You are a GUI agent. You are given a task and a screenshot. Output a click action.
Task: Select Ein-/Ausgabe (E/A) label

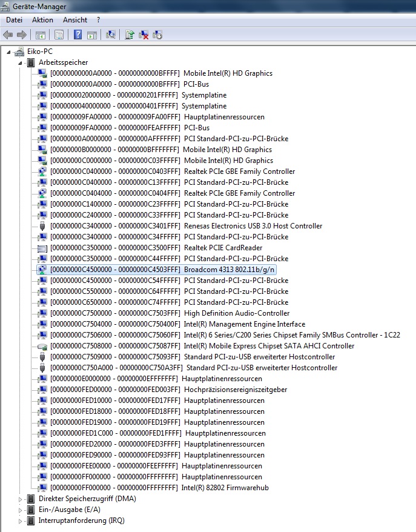click(x=69, y=510)
